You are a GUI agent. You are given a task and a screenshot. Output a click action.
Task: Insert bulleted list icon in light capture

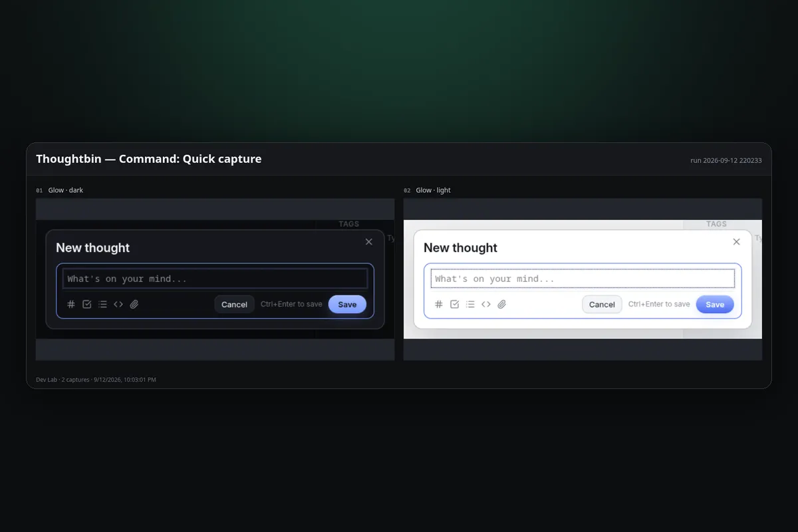point(470,304)
